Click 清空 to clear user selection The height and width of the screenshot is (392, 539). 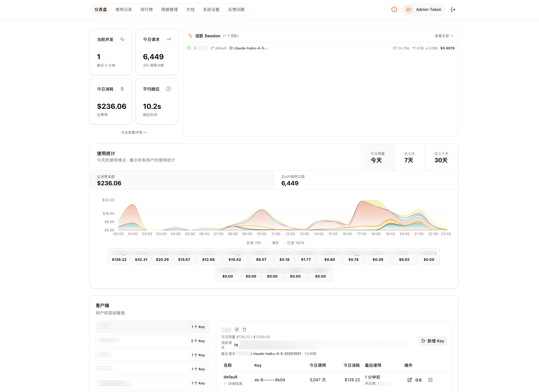point(275,243)
